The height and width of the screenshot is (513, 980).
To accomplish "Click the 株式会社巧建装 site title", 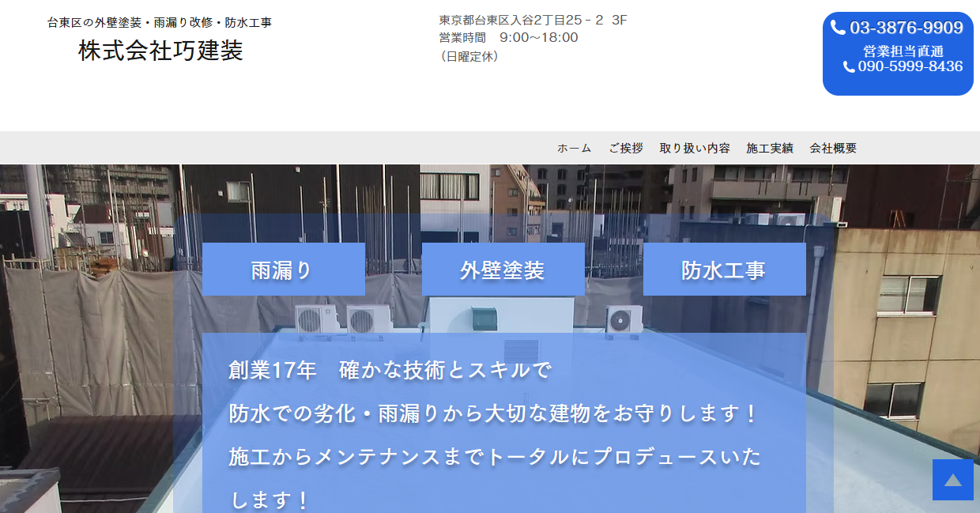I will [x=160, y=51].
